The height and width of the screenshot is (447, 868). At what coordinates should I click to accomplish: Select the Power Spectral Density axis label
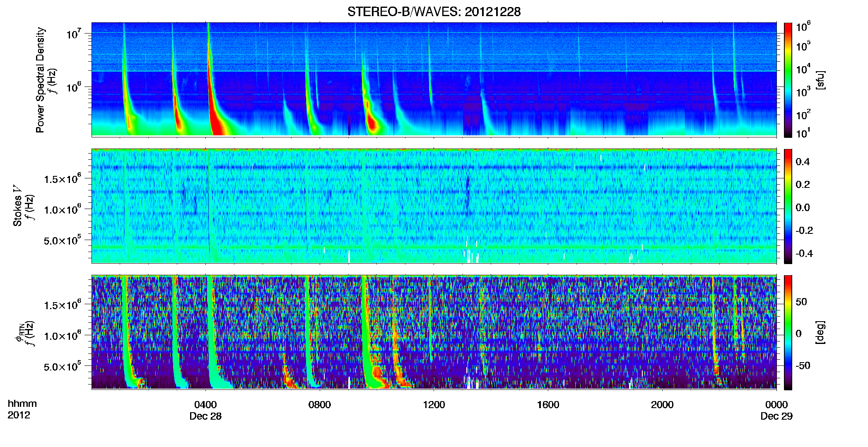click(40, 80)
